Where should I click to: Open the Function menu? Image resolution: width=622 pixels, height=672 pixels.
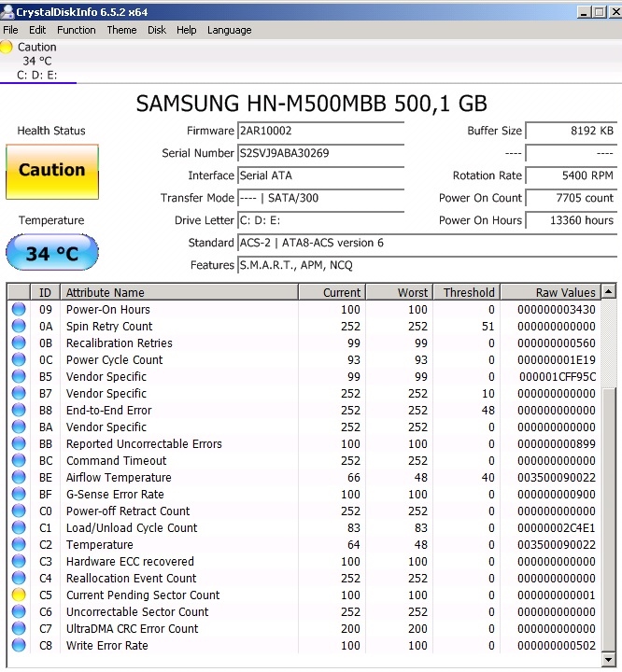coord(77,30)
